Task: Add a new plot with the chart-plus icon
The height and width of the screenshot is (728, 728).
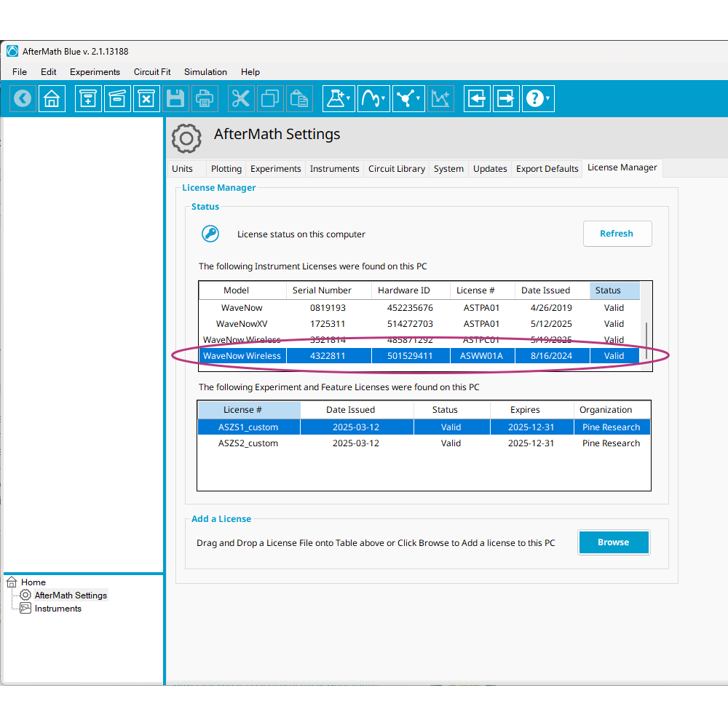Action: (440, 98)
